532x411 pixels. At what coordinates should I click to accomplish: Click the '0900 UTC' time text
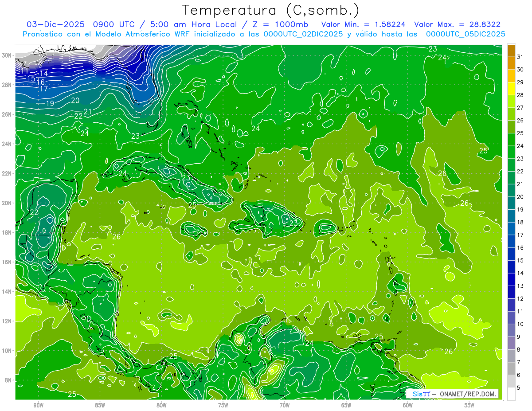[x=114, y=24]
